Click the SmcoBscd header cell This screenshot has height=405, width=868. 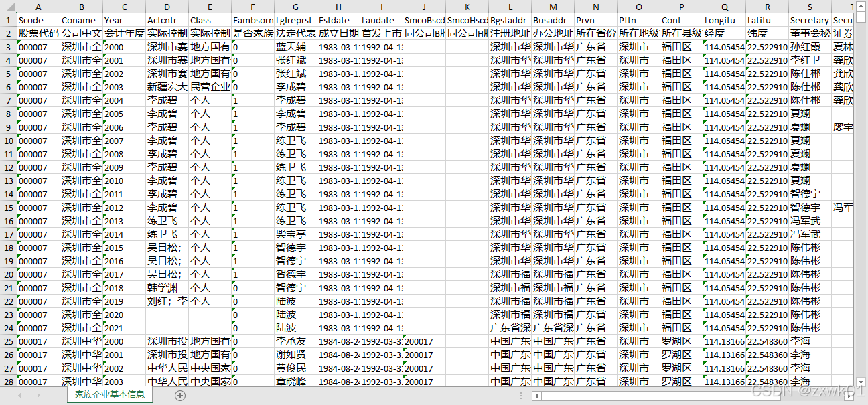424,20
